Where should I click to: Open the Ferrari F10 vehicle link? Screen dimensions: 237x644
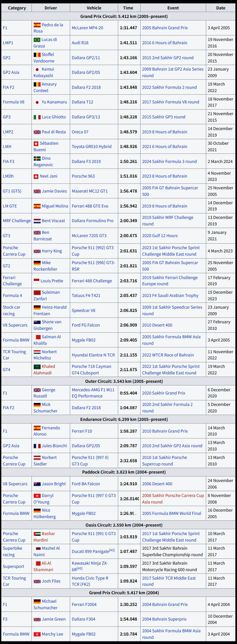point(82,431)
